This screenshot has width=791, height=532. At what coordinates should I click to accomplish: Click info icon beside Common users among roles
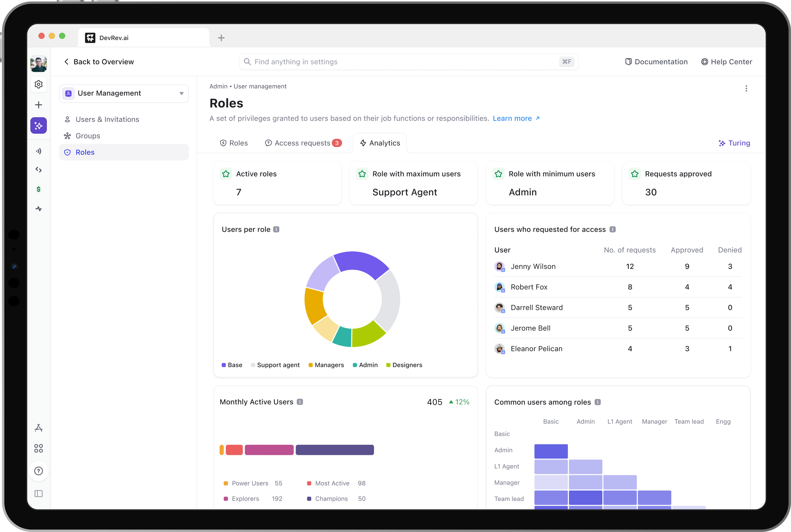[x=598, y=402]
